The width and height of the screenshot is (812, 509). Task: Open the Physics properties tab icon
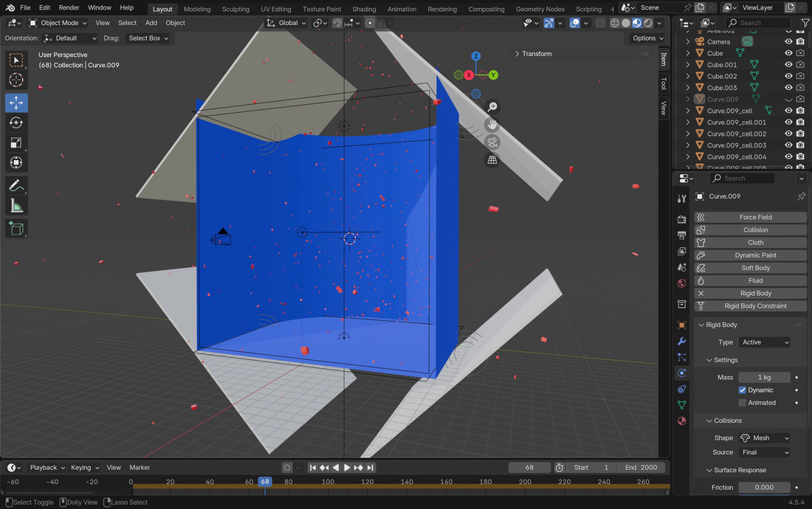pyautogui.click(x=681, y=373)
